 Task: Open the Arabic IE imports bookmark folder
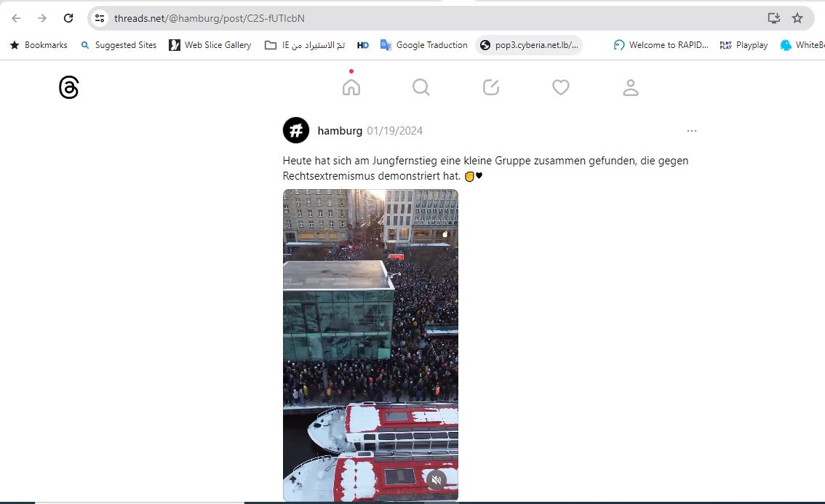(x=305, y=45)
